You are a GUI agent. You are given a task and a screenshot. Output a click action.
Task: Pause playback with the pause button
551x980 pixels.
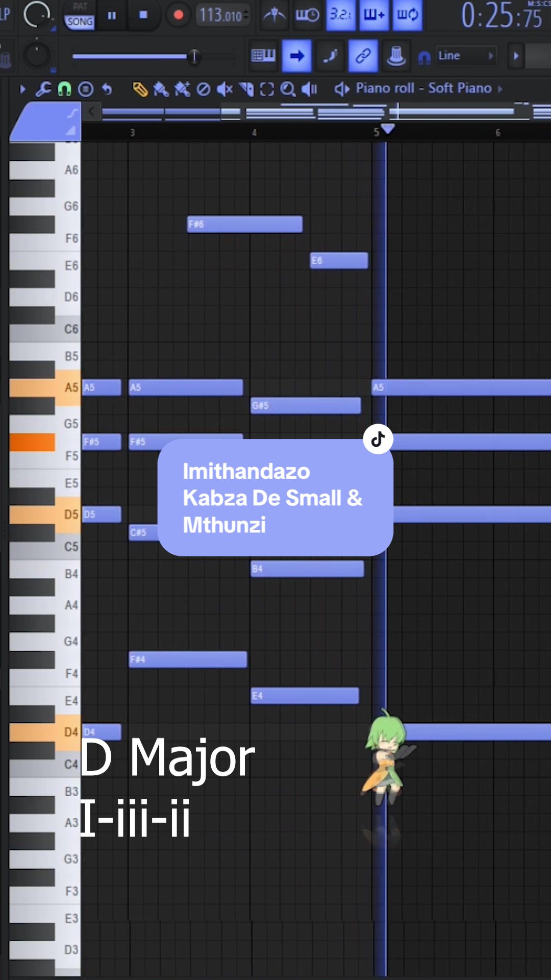click(x=112, y=15)
